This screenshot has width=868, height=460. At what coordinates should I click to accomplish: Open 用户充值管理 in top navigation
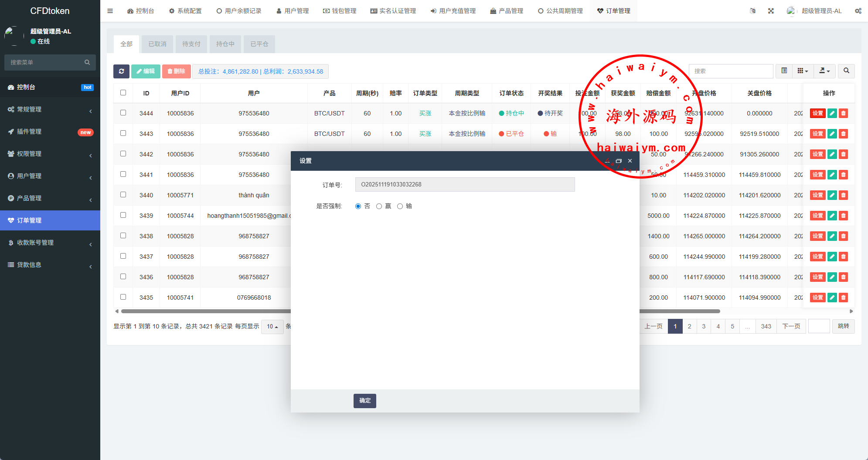[453, 11]
